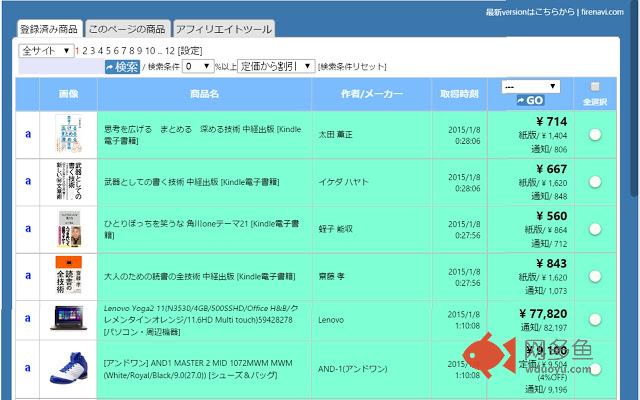The image size is (640, 400).
Task: Click the 検索条件リセット link
Action: (352, 67)
